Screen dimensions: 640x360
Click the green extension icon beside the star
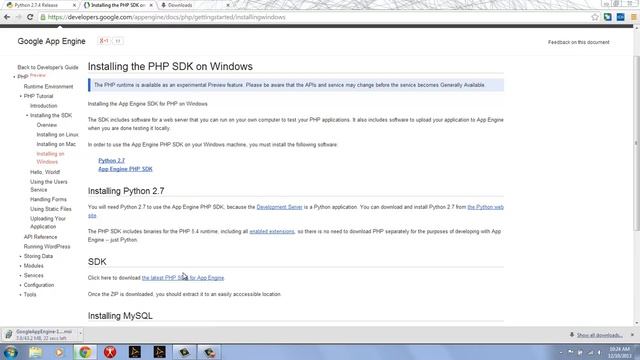point(607,17)
